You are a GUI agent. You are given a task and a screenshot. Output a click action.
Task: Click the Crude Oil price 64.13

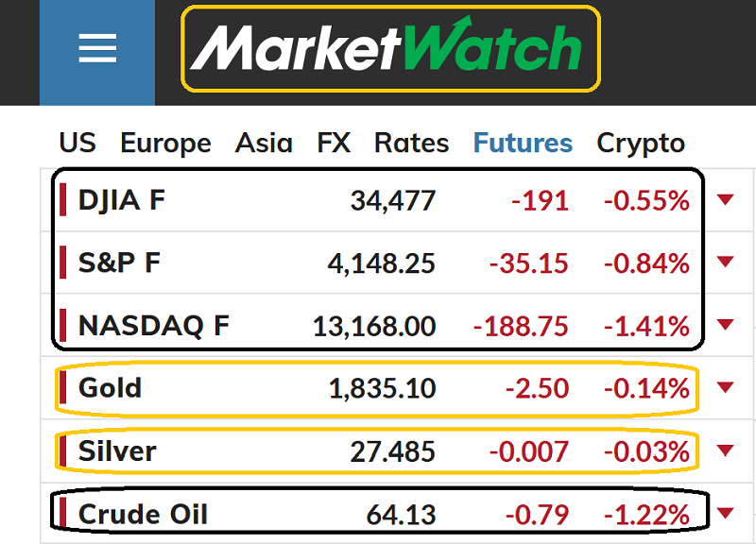coord(401,515)
